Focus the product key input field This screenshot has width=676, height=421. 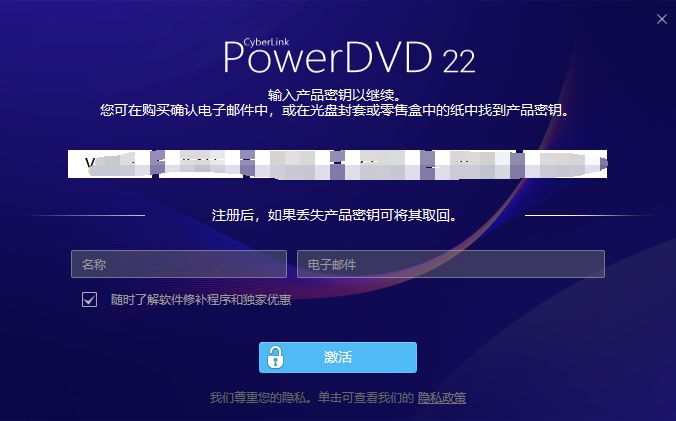click(338, 164)
